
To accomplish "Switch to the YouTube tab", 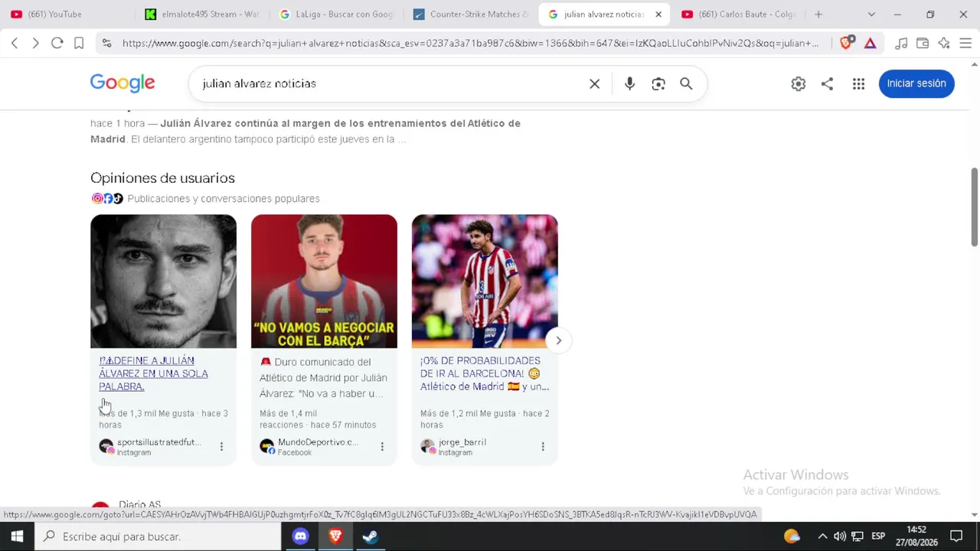I will 67,15.
